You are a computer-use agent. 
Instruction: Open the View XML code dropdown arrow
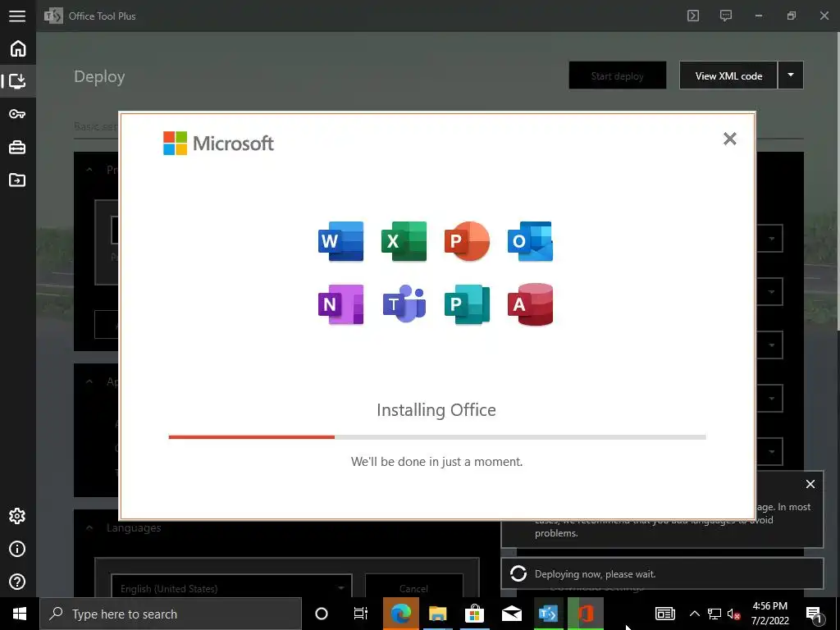pyautogui.click(x=791, y=75)
